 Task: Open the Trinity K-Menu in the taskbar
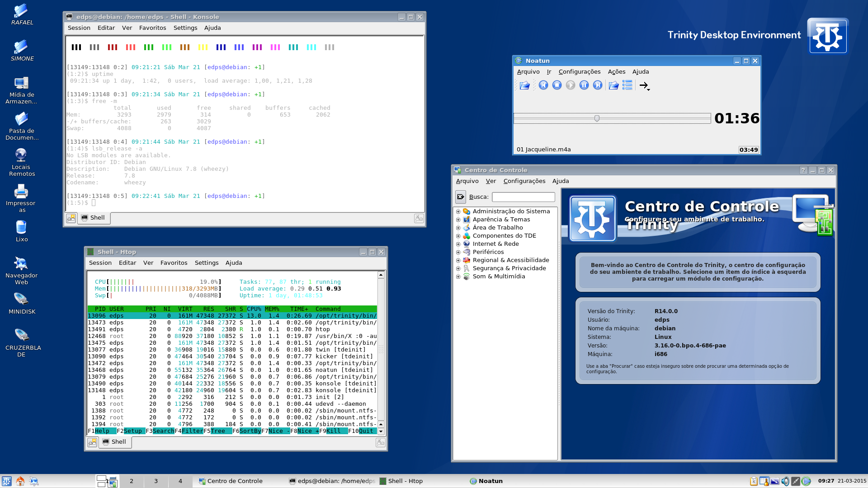pyautogui.click(x=6, y=481)
